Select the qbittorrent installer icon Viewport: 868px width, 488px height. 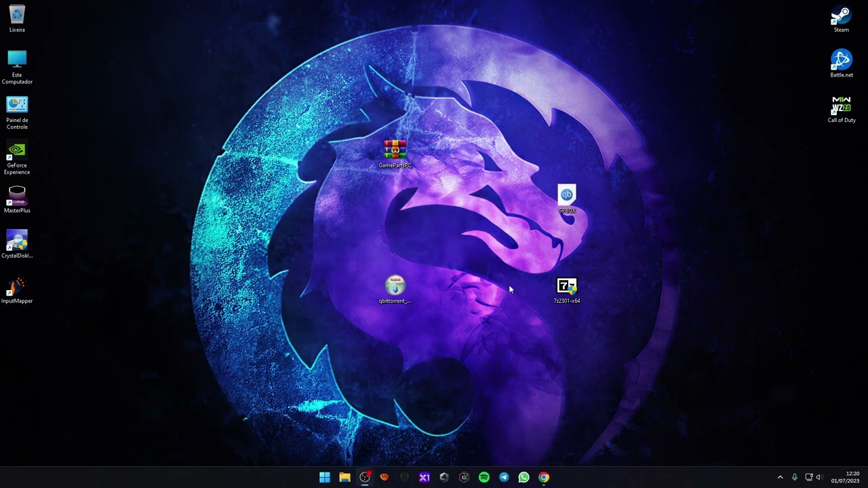pos(395,289)
